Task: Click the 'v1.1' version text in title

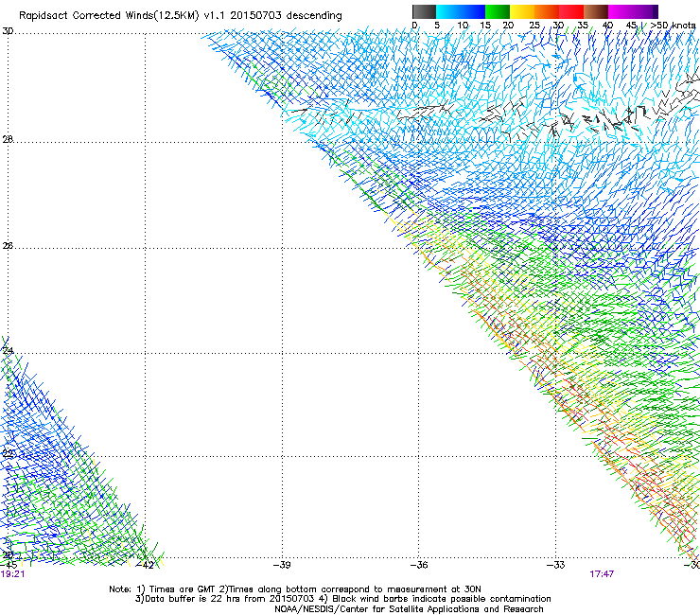Action: tap(215, 16)
